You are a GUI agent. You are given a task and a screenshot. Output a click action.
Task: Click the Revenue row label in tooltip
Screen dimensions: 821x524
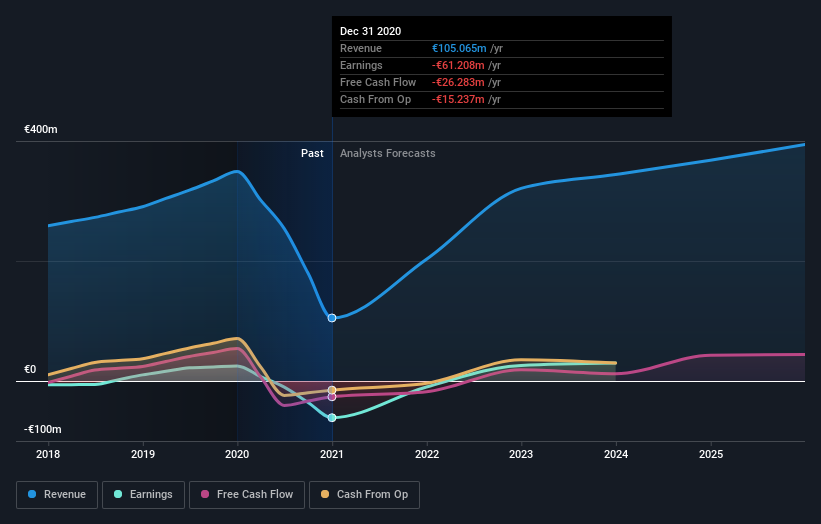point(361,48)
